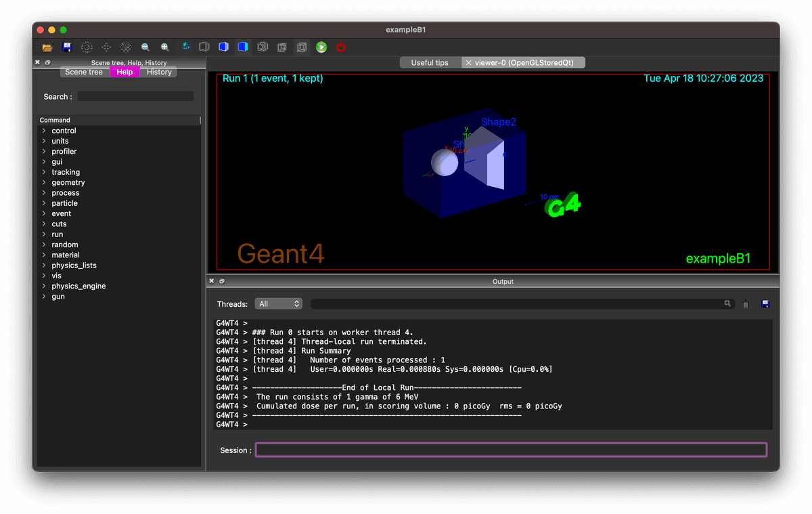Click the green Run beam on icon
This screenshot has height=514, width=812.
321,47
